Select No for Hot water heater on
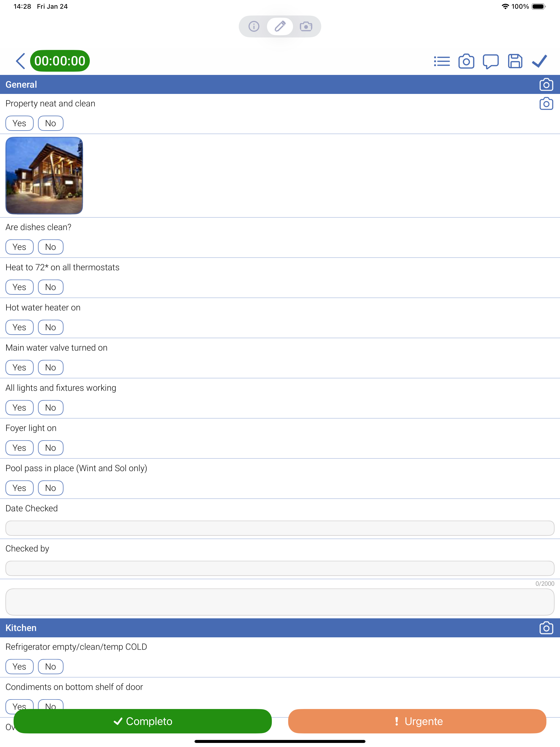560x747 pixels. coord(51,327)
